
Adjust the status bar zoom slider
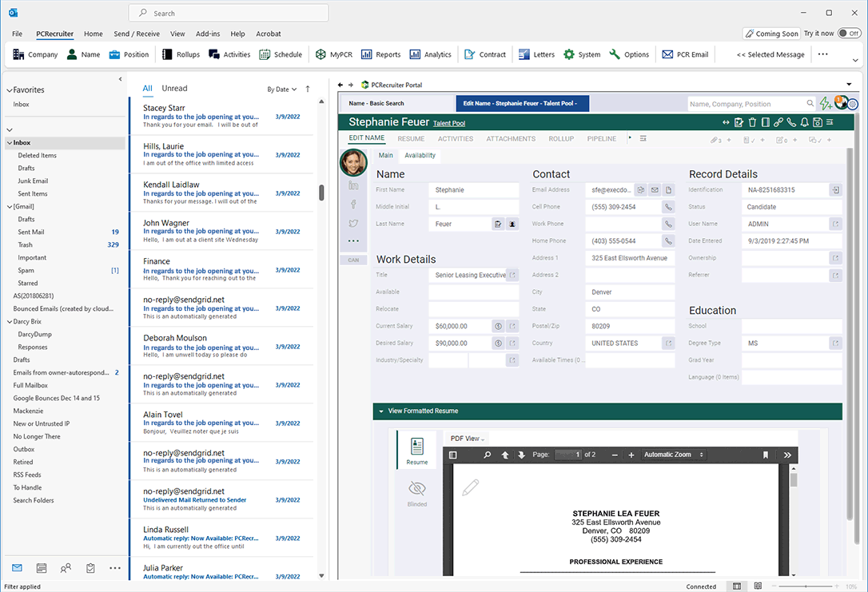click(x=806, y=586)
